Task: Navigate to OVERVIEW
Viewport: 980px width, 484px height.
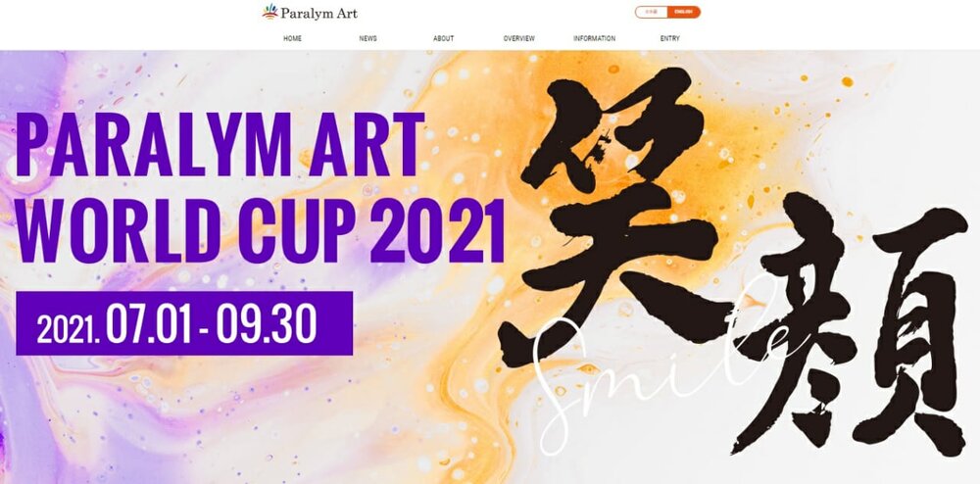Action: 518,39
